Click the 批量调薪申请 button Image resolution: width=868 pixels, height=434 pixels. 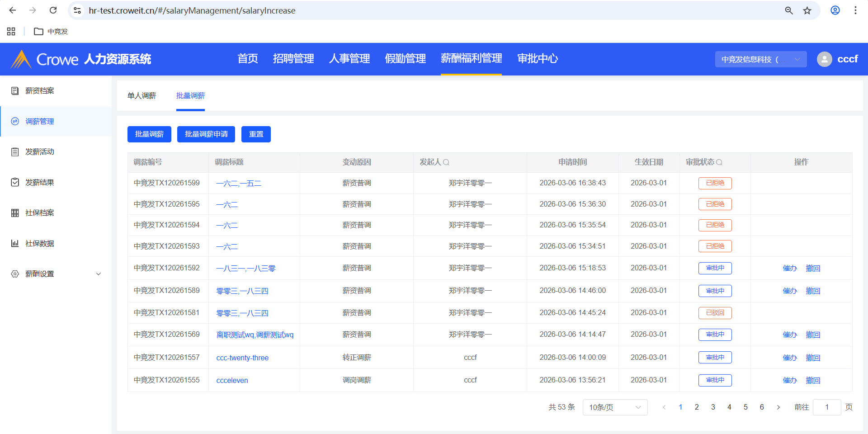[x=206, y=134]
